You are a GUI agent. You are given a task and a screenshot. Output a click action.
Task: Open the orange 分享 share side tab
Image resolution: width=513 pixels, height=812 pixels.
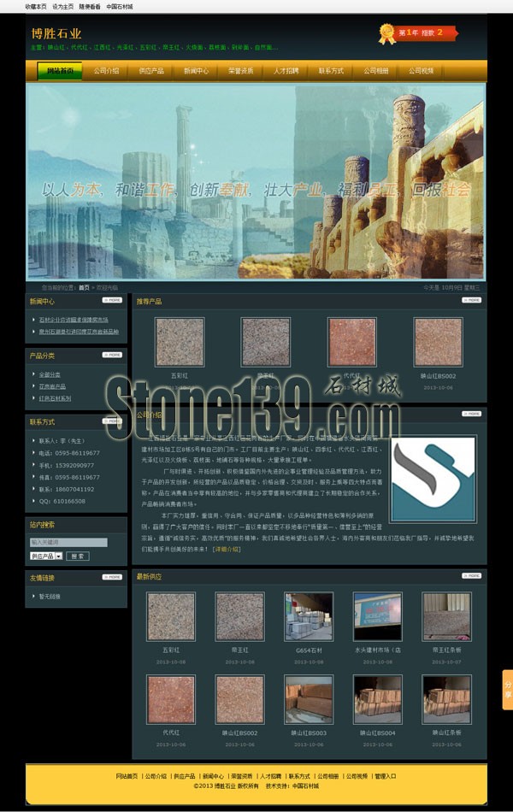pyautogui.click(x=507, y=689)
